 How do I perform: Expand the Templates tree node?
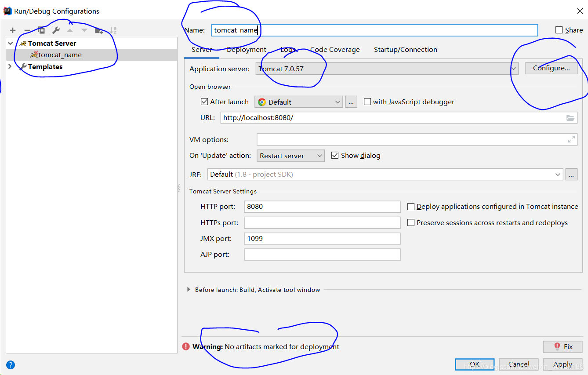11,67
